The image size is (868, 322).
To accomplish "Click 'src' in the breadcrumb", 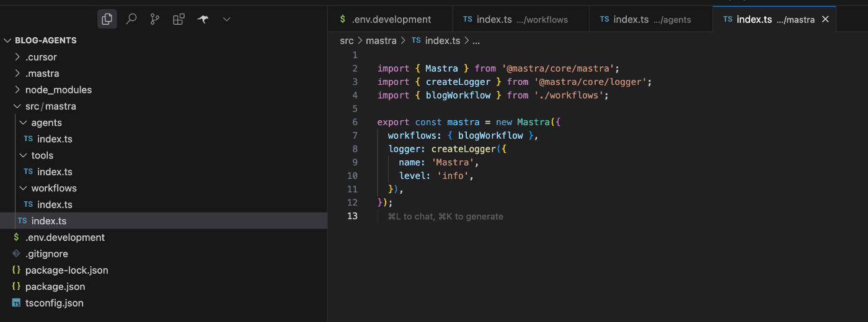I will (347, 40).
